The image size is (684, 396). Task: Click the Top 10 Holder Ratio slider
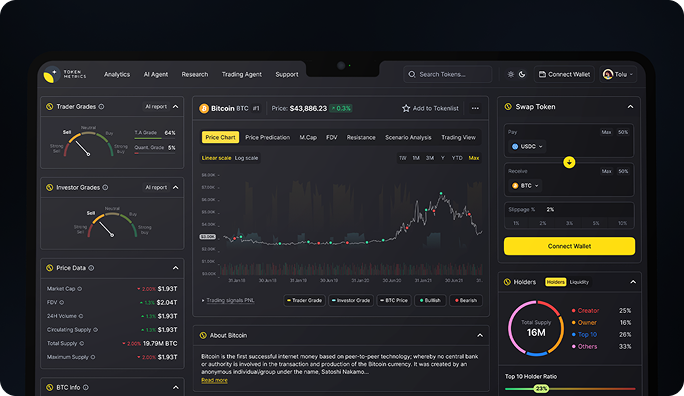(570, 389)
